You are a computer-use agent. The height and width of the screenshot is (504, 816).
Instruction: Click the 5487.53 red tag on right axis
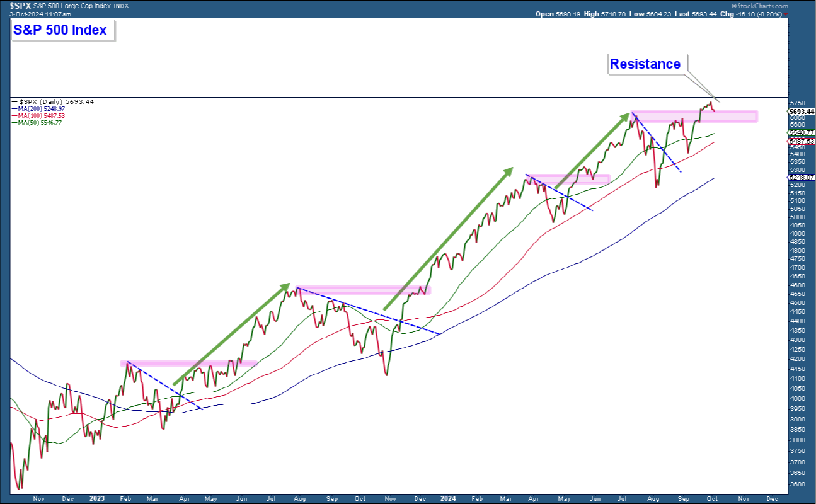(801, 142)
